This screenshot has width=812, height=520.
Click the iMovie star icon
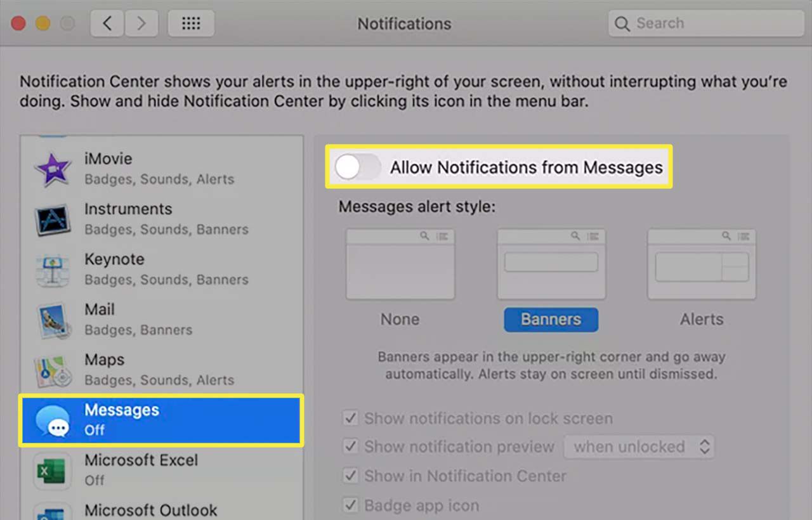(53, 169)
